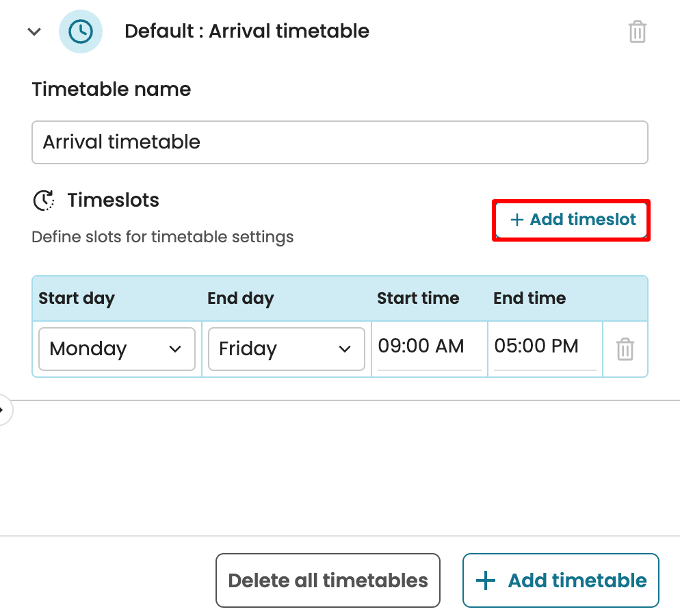Image resolution: width=680 pixels, height=616 pixels.
Task: Click the End time column header
Action: (x=529, y=298)
